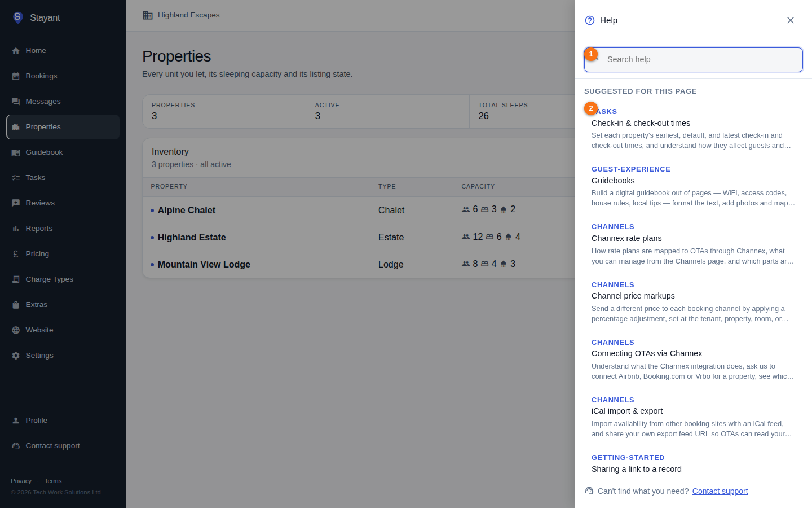Click the Website globe icon
This screenshot has height=508, width=812.
click(16, 330)
